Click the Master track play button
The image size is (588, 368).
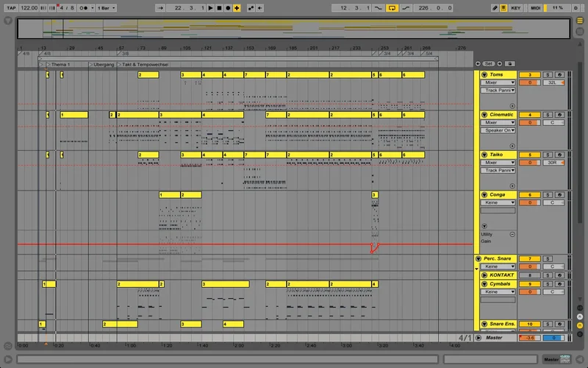(x=478, y=338)
